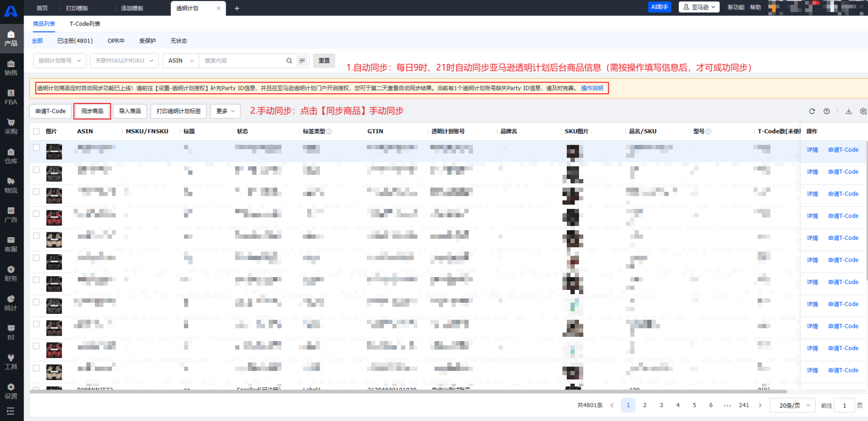Click the download icon above the table

click(848, 111)
